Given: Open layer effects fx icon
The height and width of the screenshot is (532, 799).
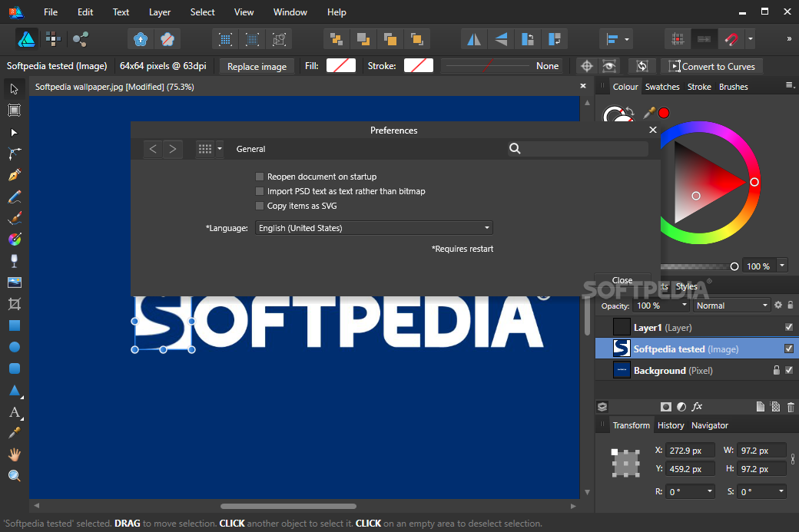Looking at the screenshot, I should point(697,406).
